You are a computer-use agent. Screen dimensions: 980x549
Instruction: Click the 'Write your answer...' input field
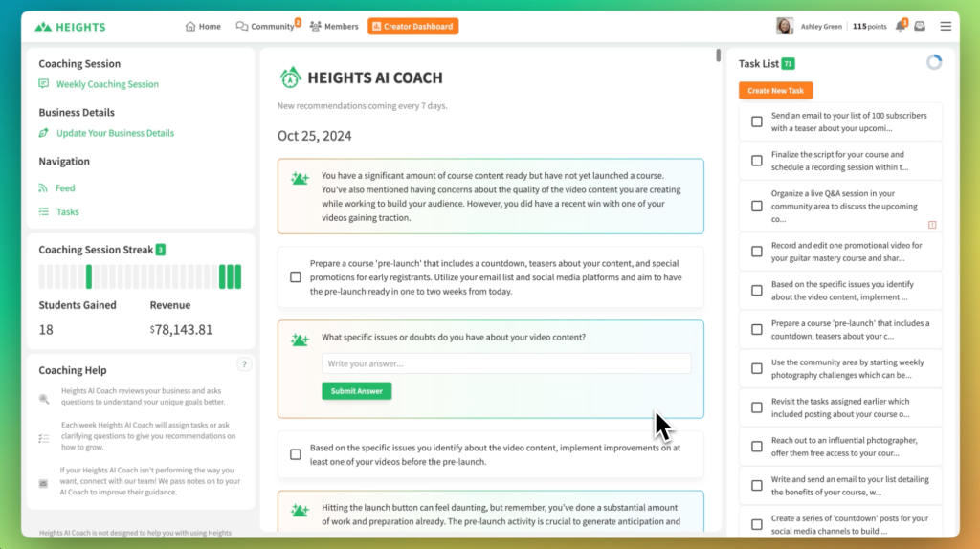pos(506,363)
